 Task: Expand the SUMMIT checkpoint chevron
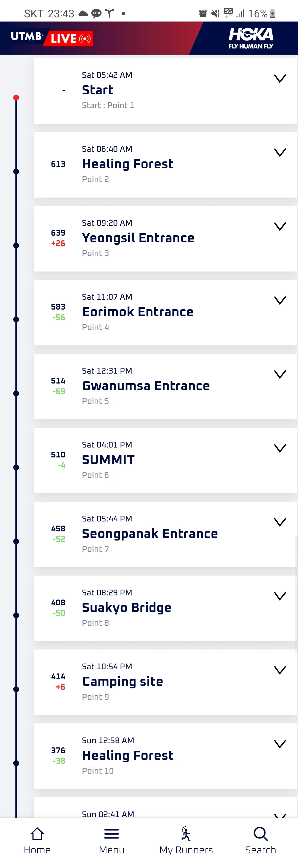(x=280, y=448)
